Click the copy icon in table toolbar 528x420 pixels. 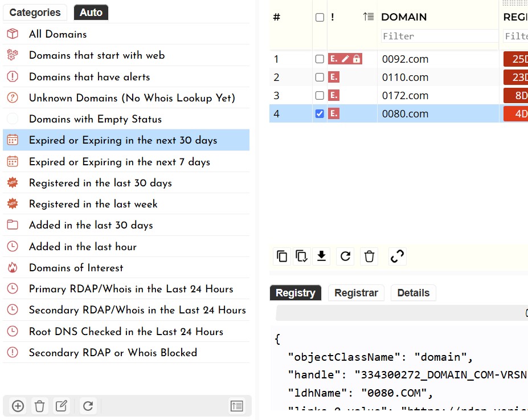(282, 256)
